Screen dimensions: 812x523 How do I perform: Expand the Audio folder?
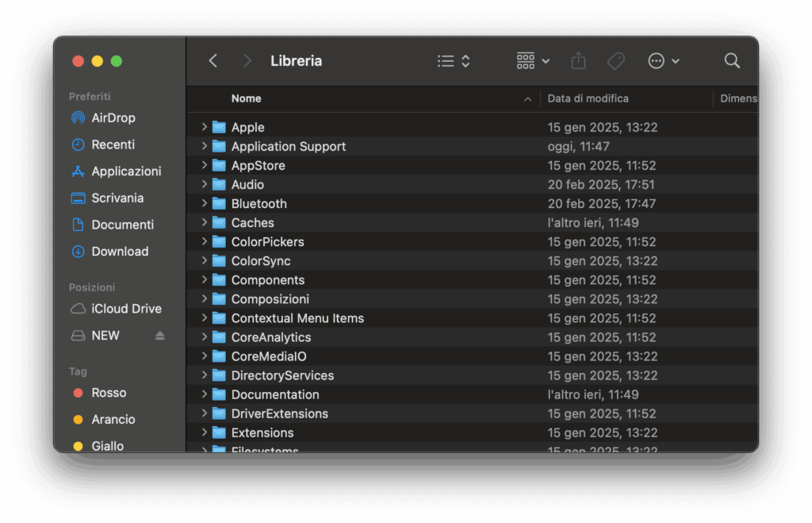(204, 184)
